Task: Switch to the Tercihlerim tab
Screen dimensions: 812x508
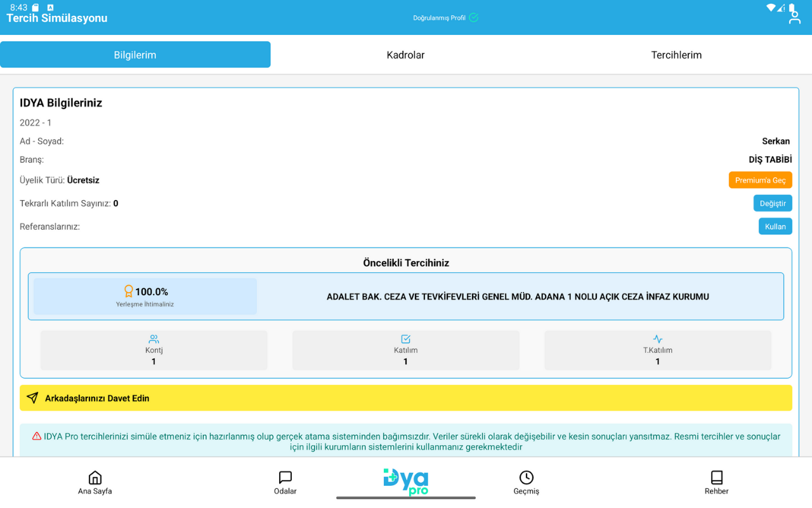Action: click(x=676, y=55)
